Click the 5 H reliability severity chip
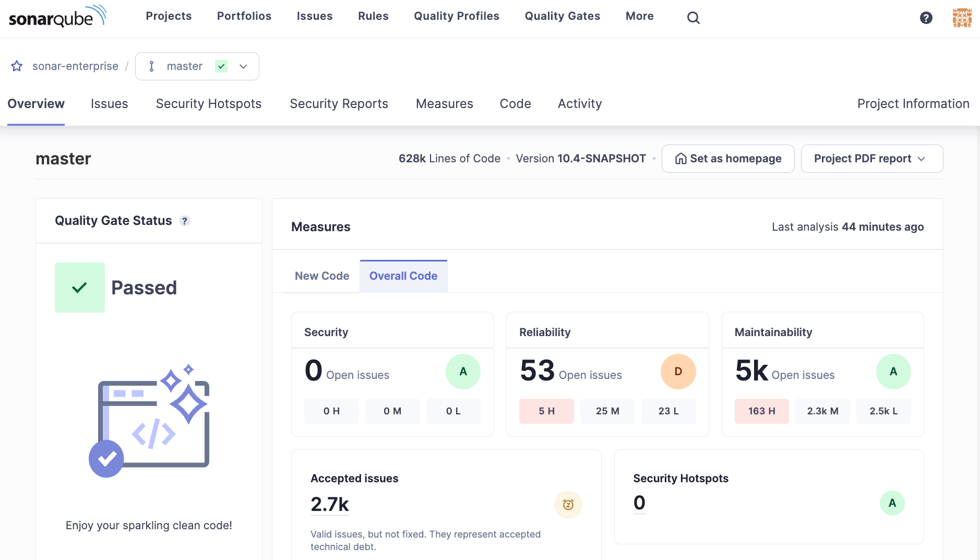The width and height of the screenshot is (980, 560). (x=546, y=411)
